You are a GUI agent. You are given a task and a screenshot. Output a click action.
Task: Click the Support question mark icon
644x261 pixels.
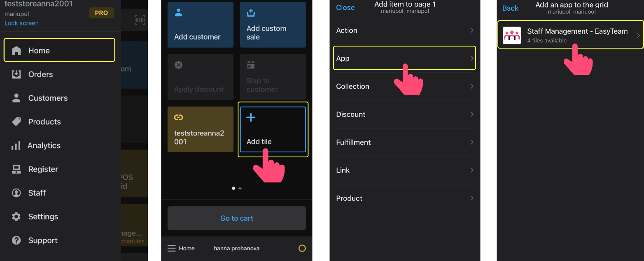click(16, 240)
